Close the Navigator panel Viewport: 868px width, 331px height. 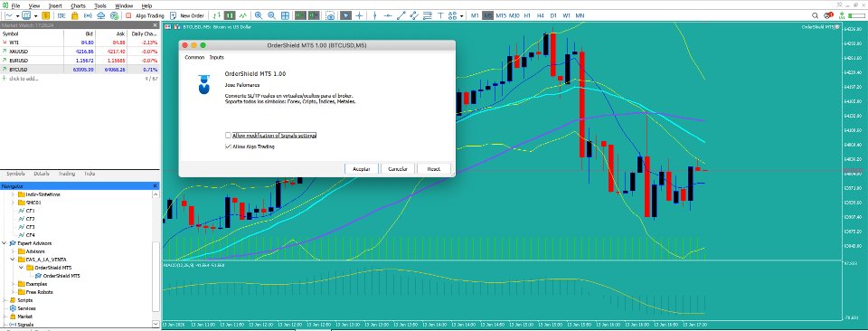point(155,186)
